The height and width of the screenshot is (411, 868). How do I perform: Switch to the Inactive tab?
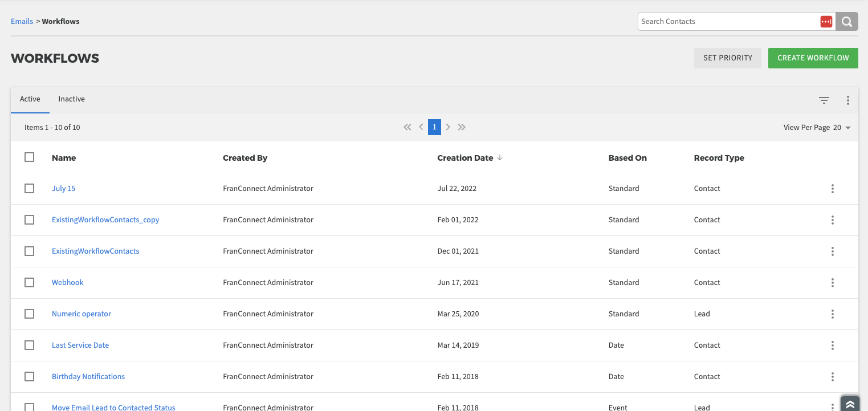72,99
